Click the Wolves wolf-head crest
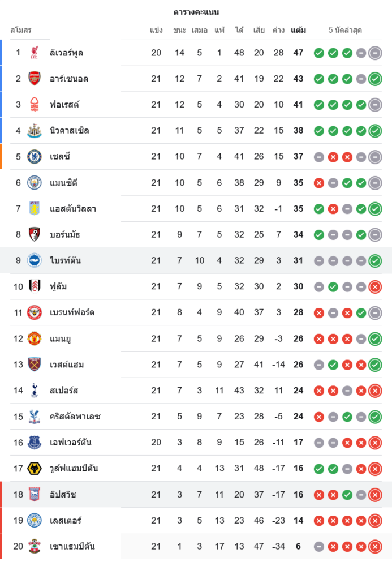Screen dimensions: 392x566 [35, 468]
